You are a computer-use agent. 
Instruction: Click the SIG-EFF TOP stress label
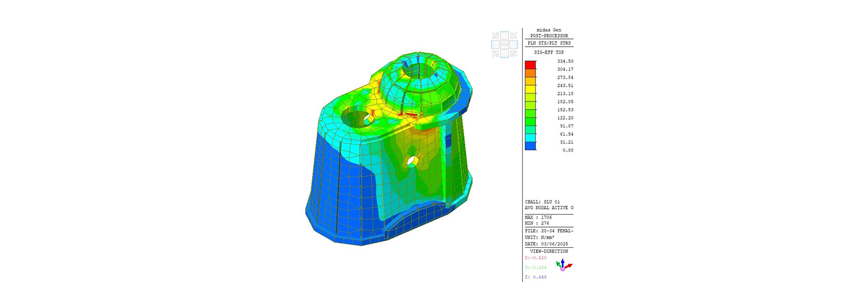[x=548, y=52]
